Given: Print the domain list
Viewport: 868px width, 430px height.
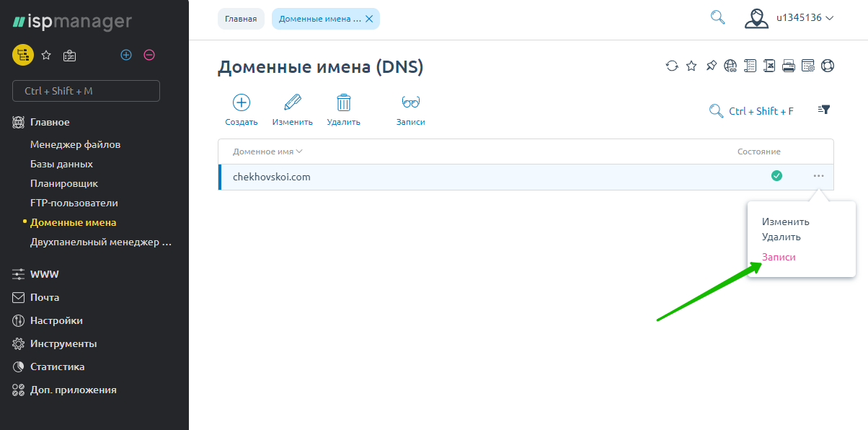Looking at the screenshot, I should click(789, 66).
